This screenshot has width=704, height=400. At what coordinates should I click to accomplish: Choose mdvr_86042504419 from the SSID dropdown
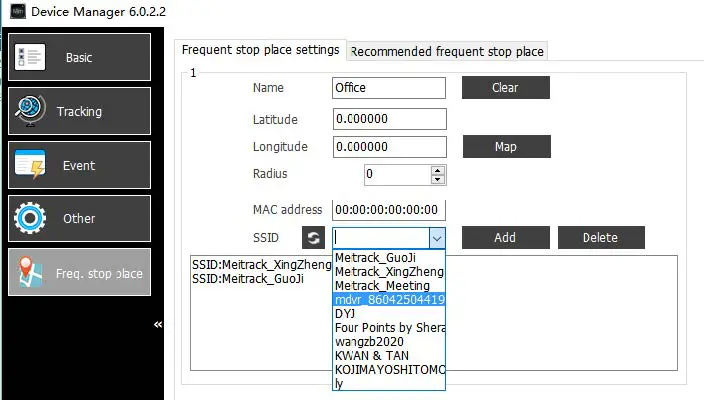point(389,299)
